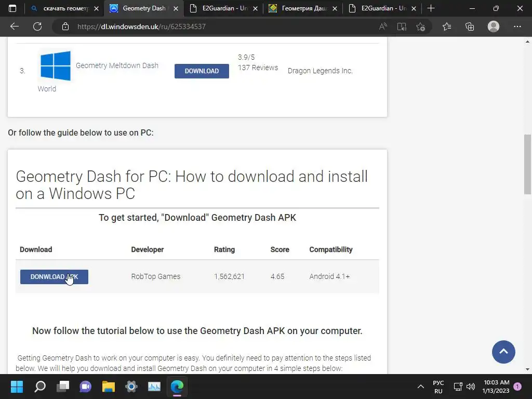Add this page to favorites
This screenshot has width=532, height=399.
(x=421, y=26)
